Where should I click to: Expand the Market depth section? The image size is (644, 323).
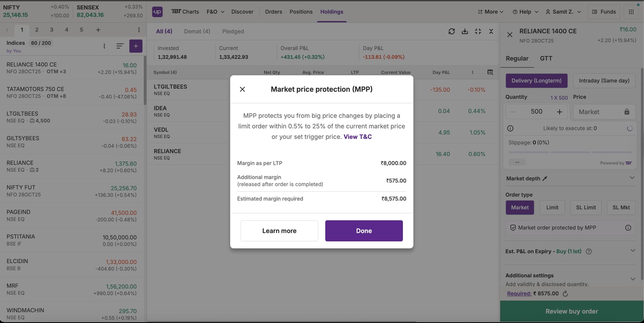coord(632,178)
